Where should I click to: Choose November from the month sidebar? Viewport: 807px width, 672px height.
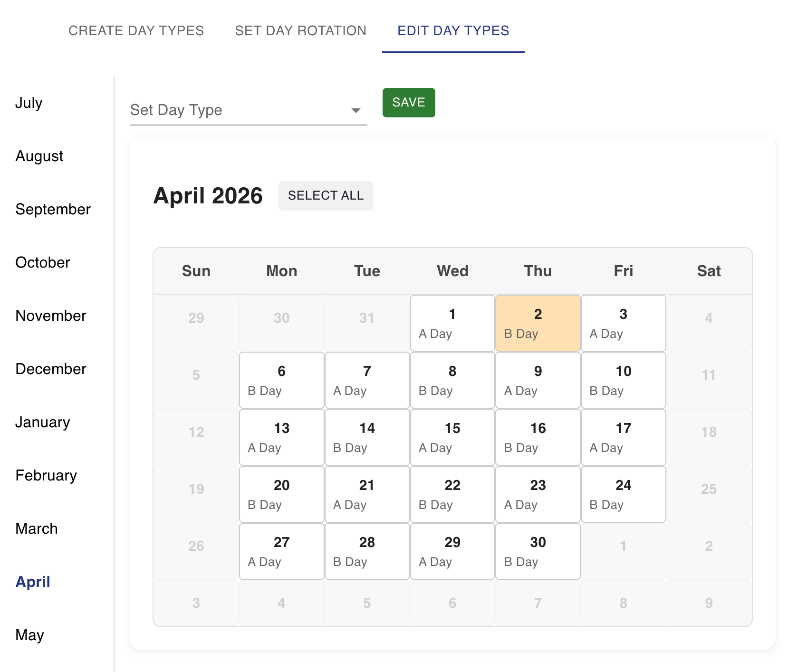coord(51,316)
